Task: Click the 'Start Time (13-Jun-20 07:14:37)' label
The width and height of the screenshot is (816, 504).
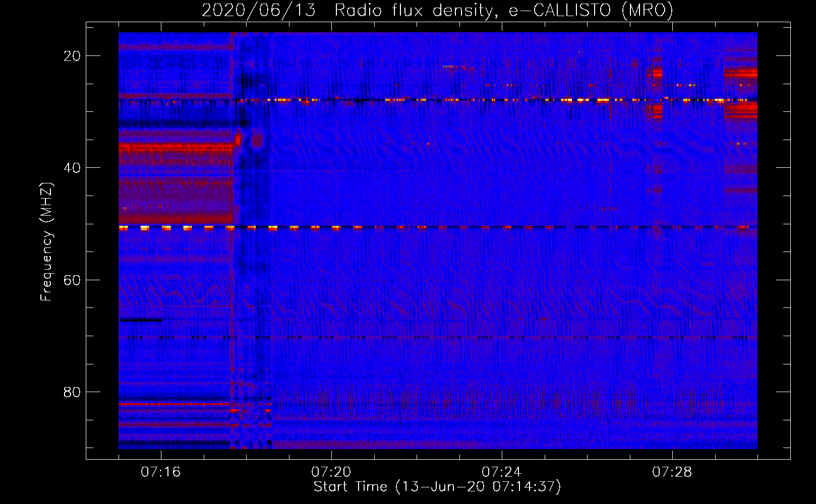Action: [437, 487]
